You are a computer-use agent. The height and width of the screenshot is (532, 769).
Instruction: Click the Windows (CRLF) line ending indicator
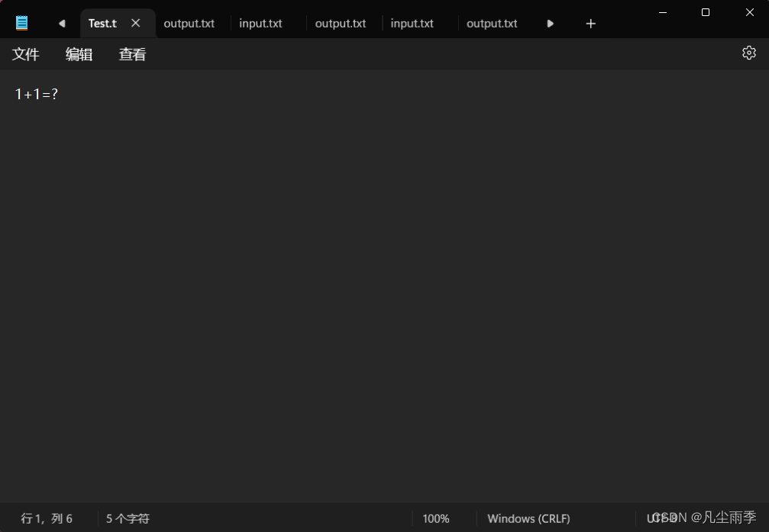click(x=528, y=518)
